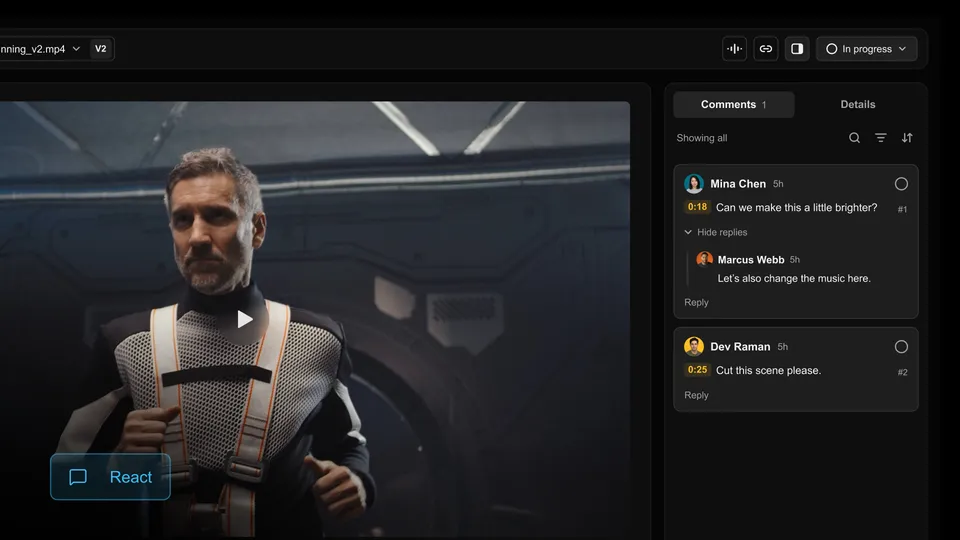This screenshot has width=960, height=540.
Task: Mark Mina Chen's comment as resolved
Action: (x=901, y=184)
